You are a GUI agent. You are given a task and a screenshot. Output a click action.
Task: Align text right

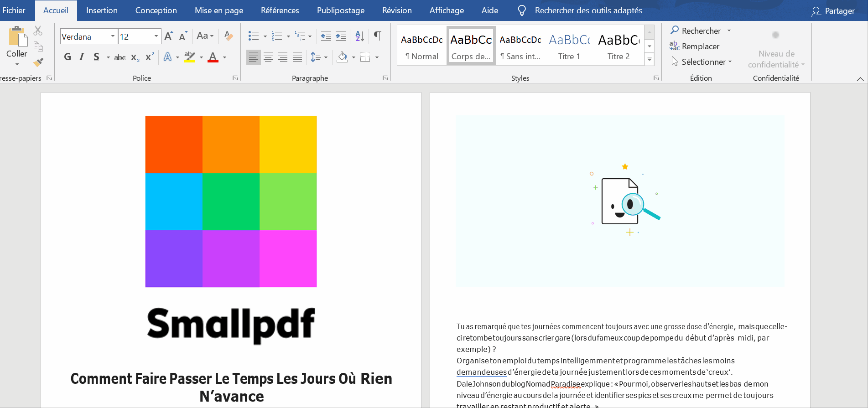[283, 57]
